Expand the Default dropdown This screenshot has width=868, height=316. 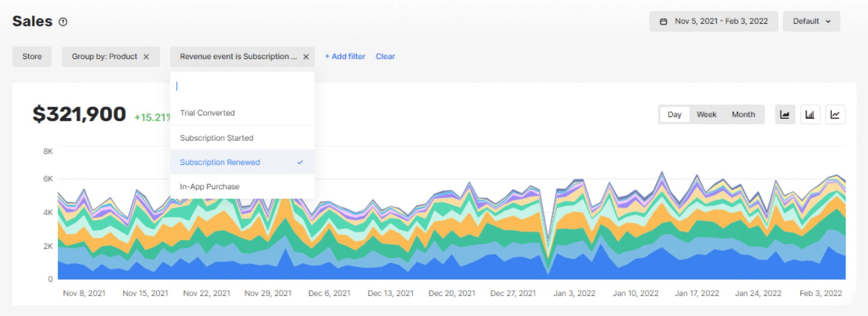(x=811, y=21)
